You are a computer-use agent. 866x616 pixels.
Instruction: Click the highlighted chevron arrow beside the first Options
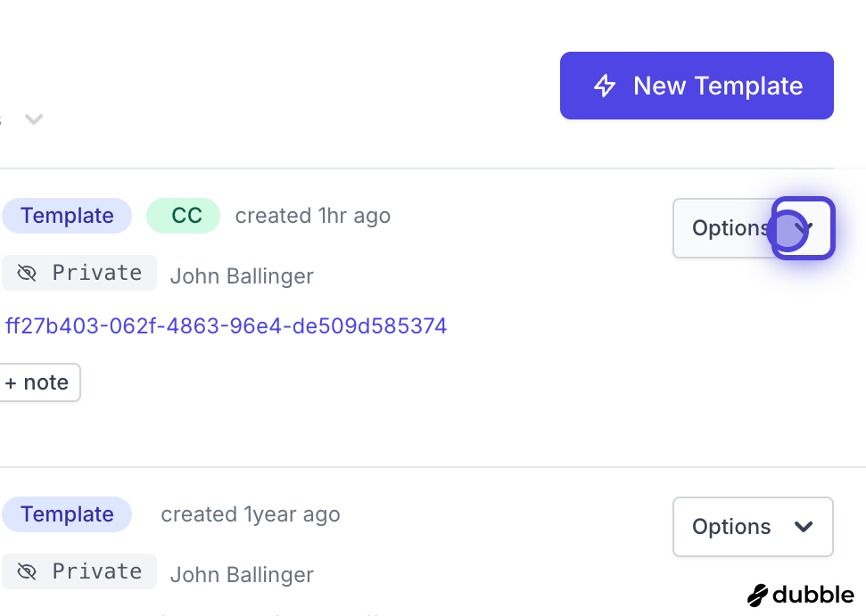coord(804,228)
